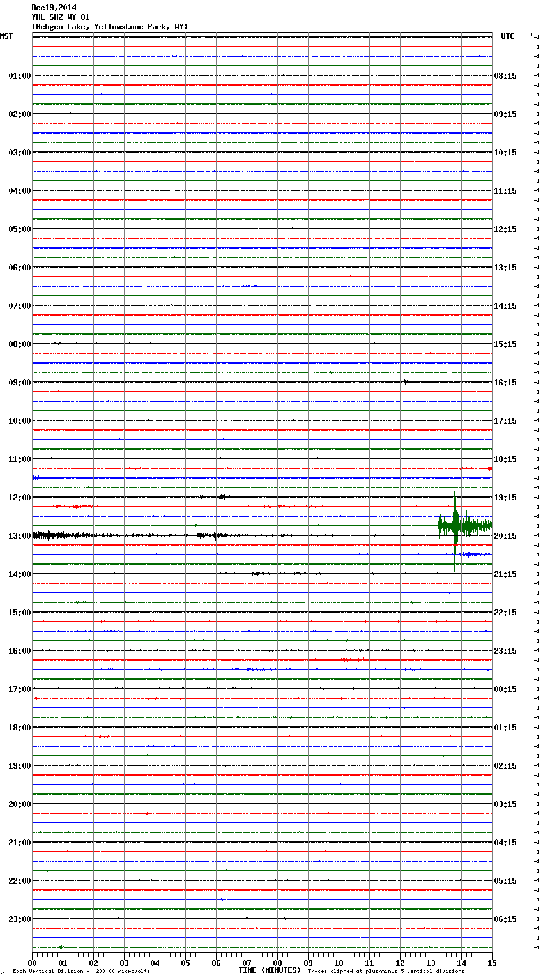This screenshot has width=543, height=980.
Task: Click the '09:15' UTC time label
Action: 505,114
